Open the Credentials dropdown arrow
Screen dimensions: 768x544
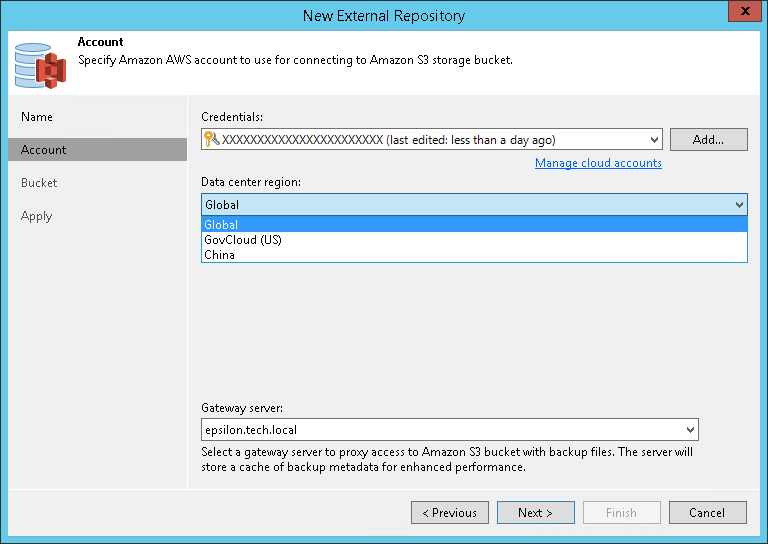[654, 140]
